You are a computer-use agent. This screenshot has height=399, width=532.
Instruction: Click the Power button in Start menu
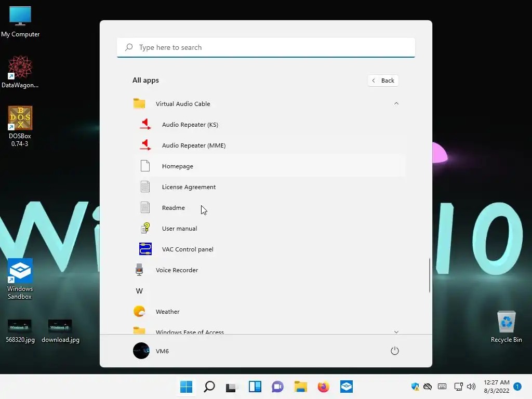click(395, 351)
